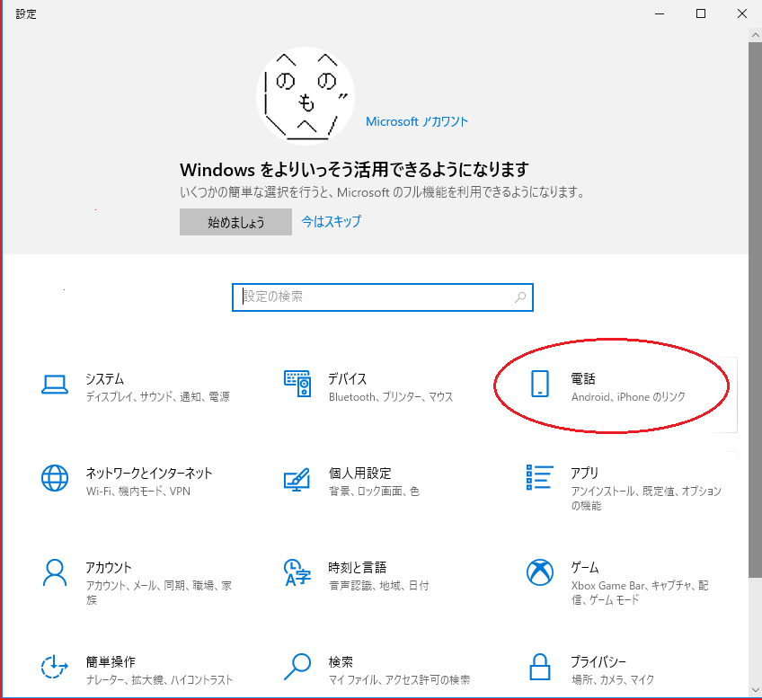Open the 時刻と言語 clock icon

297,572
